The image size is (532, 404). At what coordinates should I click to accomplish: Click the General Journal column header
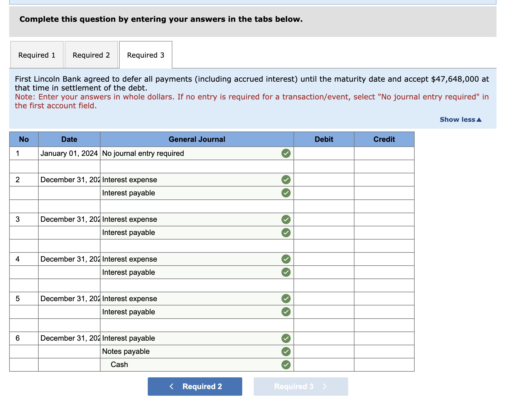click(197, 139)
